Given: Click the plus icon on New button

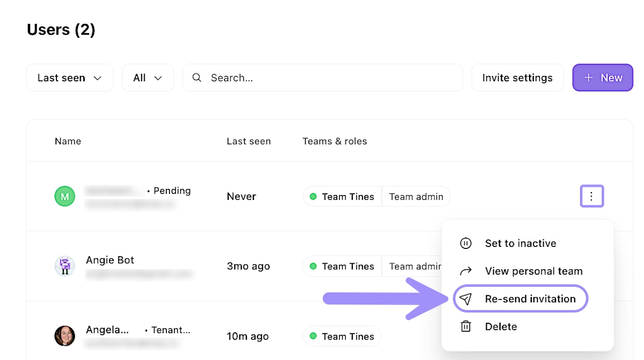Looking at the screenshot, I should point(589,78).
